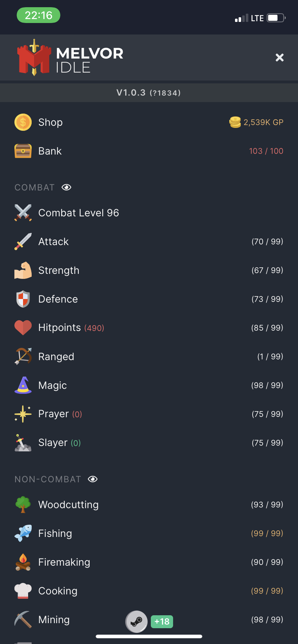Open the Bank using the chest icon

click(x=23, y=151)
